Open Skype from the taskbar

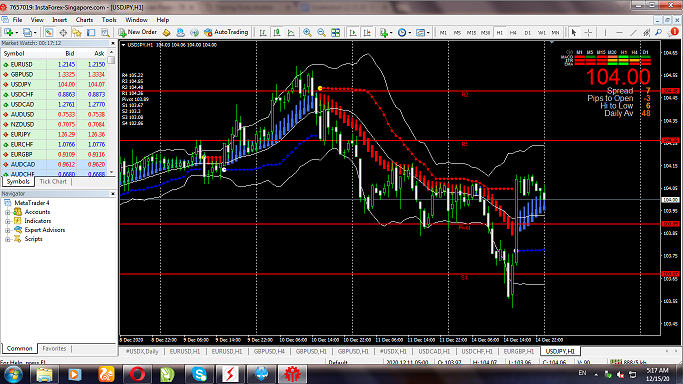199,374
